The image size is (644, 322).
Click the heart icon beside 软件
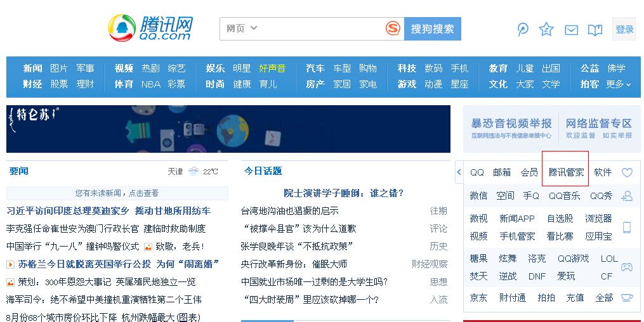(627, 172)
